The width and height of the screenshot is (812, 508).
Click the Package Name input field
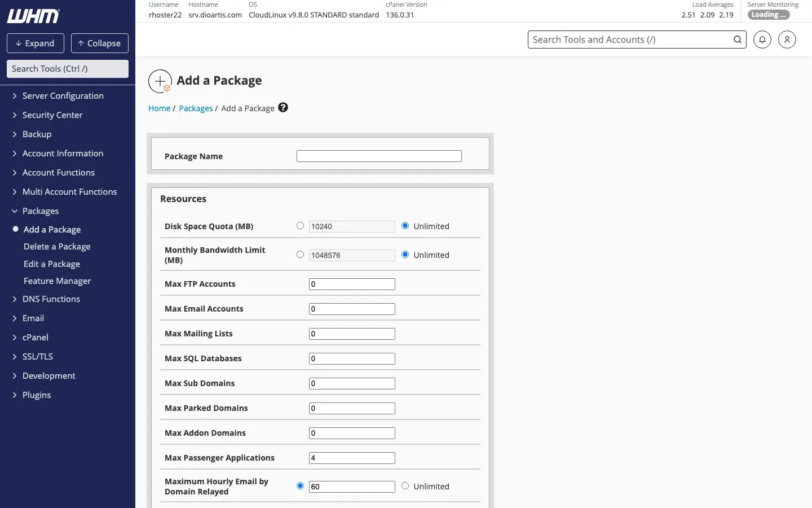click(379, 156)
